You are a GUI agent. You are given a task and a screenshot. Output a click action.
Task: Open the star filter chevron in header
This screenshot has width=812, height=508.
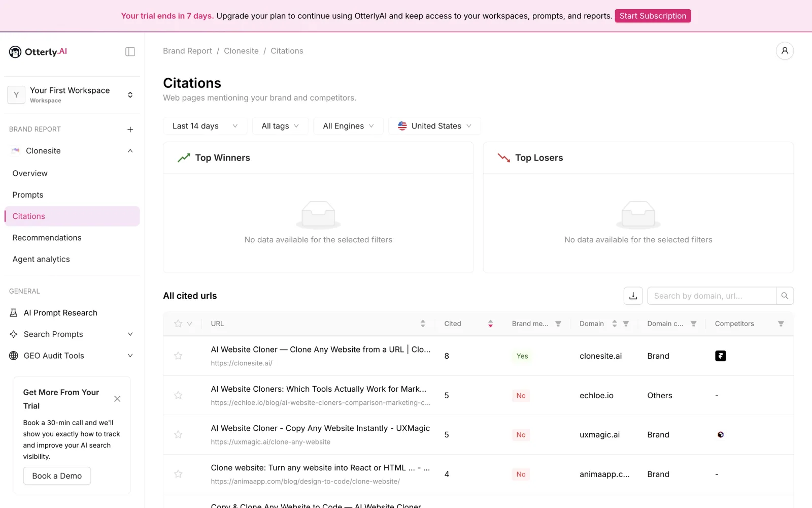point(190,324)
